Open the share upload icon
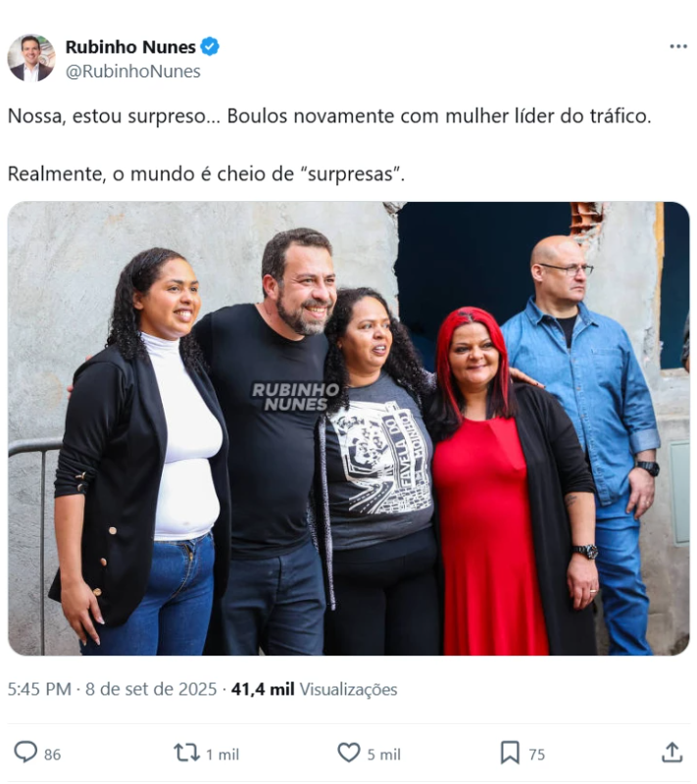Screen dimensions: 697x784 point(672,753)
